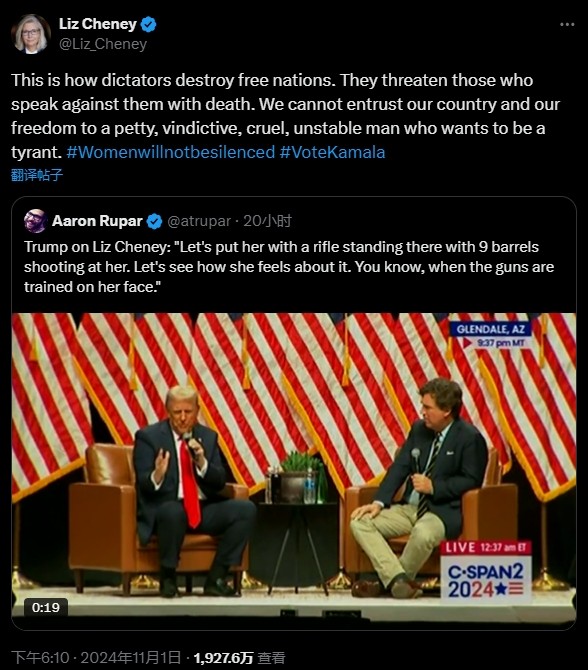Open the quoted tweet text about Liz Cheney
This screenshot has width=588, height=670.
point(289,267)
